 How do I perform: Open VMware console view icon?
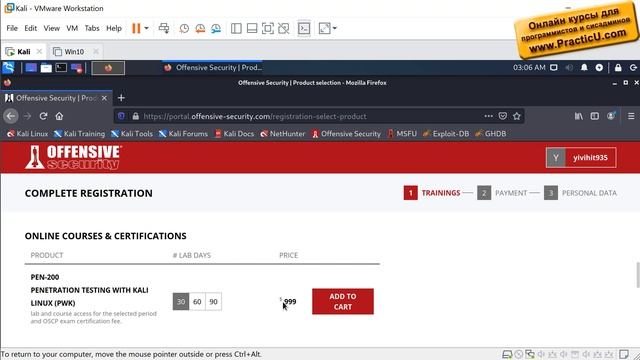(x=304, y=28)
